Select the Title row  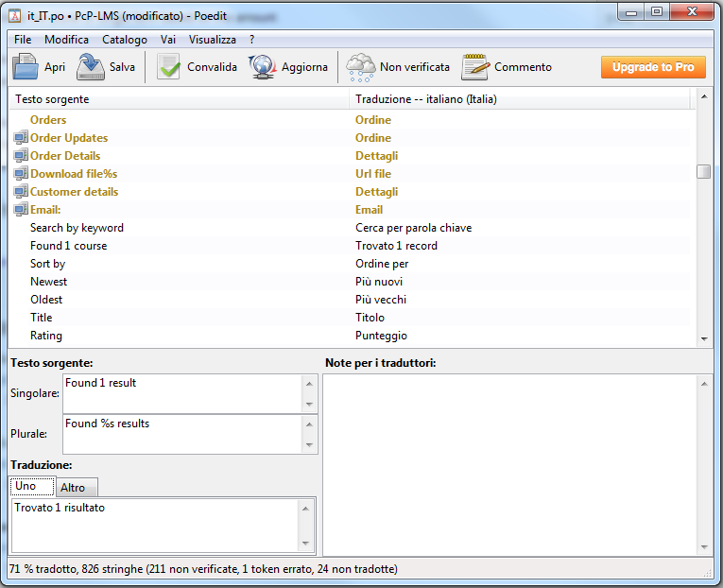(x=352, y=318)
